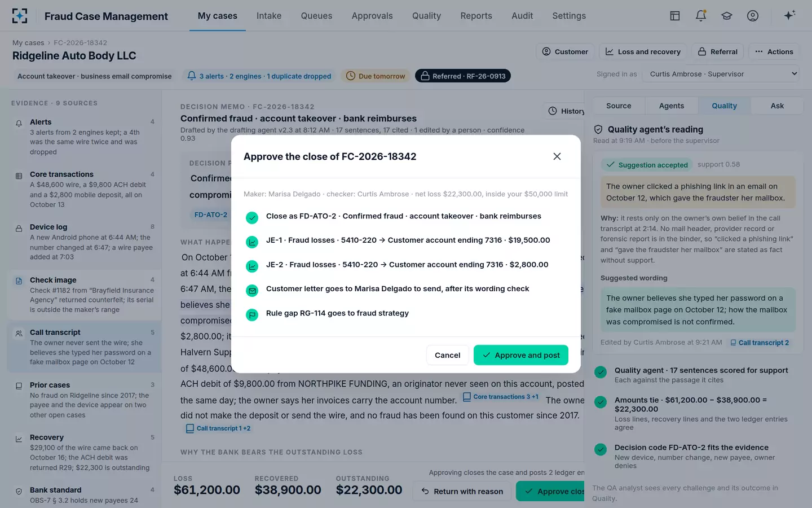
Task: Click the Due tomorrow chip
Action: click(x=376, y=76)
